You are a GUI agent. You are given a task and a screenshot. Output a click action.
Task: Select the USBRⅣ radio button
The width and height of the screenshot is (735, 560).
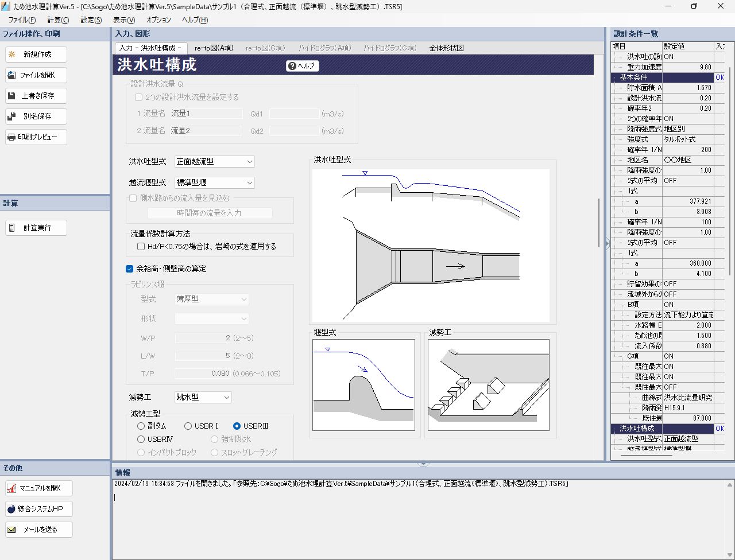click(141, 440)
